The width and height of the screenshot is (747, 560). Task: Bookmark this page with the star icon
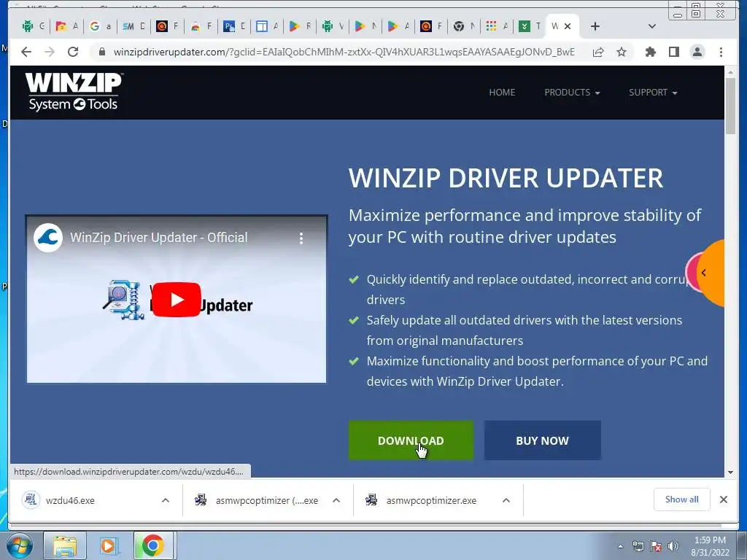(622, 52)
